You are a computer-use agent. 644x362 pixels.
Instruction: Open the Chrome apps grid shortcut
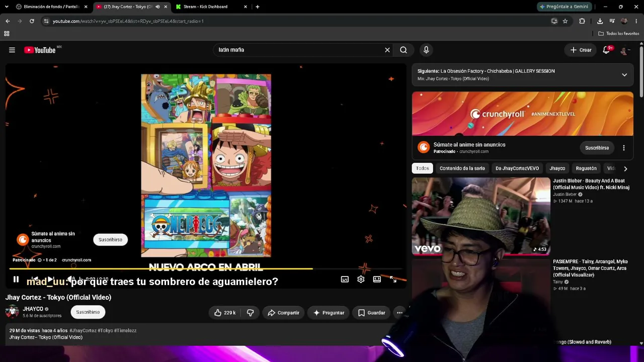tap(7, 34)
